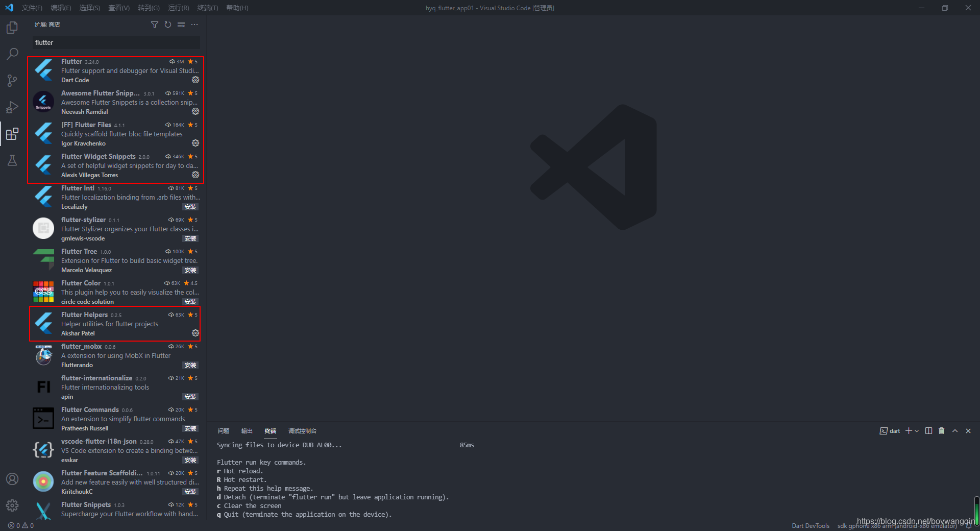980x531 pixels.
Task: Open the 终端(T) menu
Action: coord(207,8)
